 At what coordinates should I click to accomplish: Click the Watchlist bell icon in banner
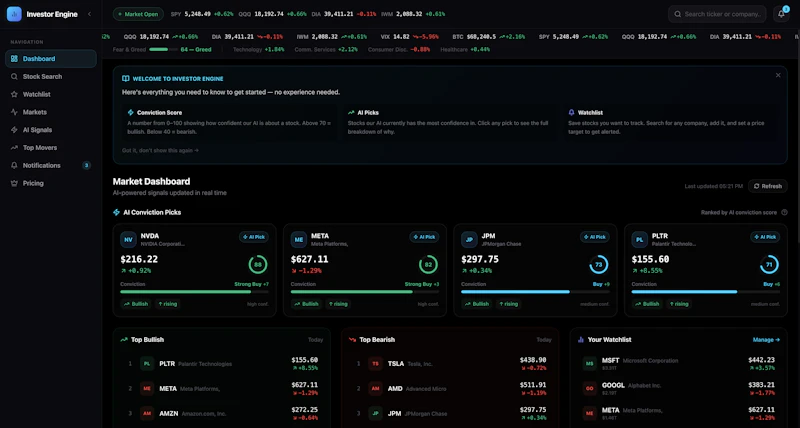571,112
